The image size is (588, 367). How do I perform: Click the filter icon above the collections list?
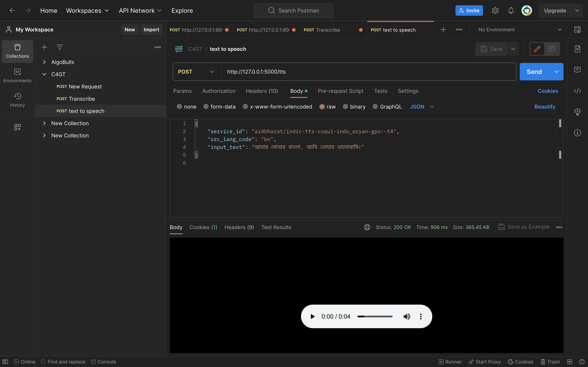point(60,47)
